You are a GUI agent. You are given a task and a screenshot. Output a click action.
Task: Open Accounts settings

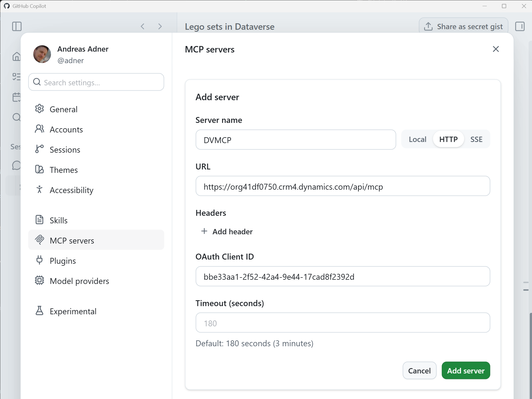pos(96,129)
